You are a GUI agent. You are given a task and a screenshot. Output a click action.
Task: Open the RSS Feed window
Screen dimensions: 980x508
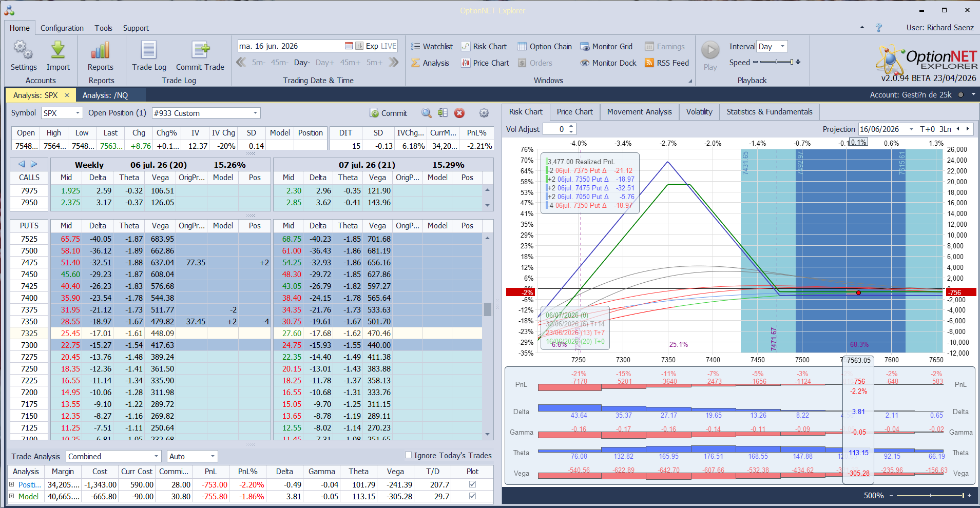[x=667, y=63]
